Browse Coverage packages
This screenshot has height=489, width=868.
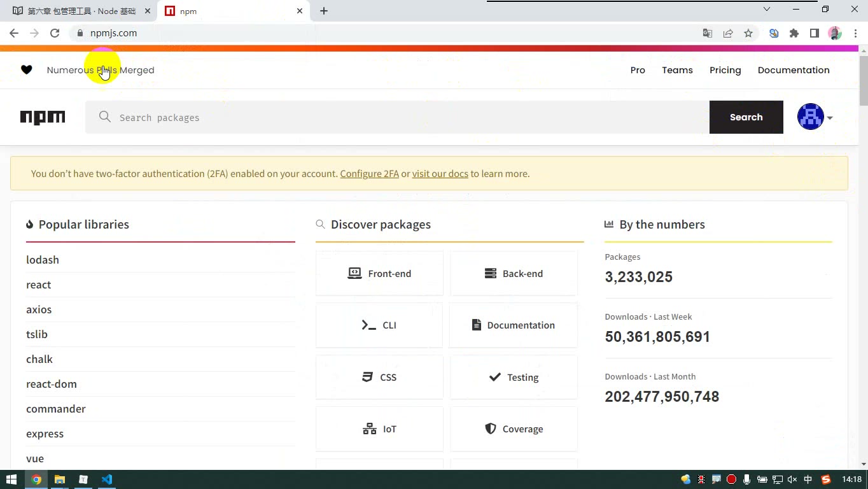pos(514,429)
